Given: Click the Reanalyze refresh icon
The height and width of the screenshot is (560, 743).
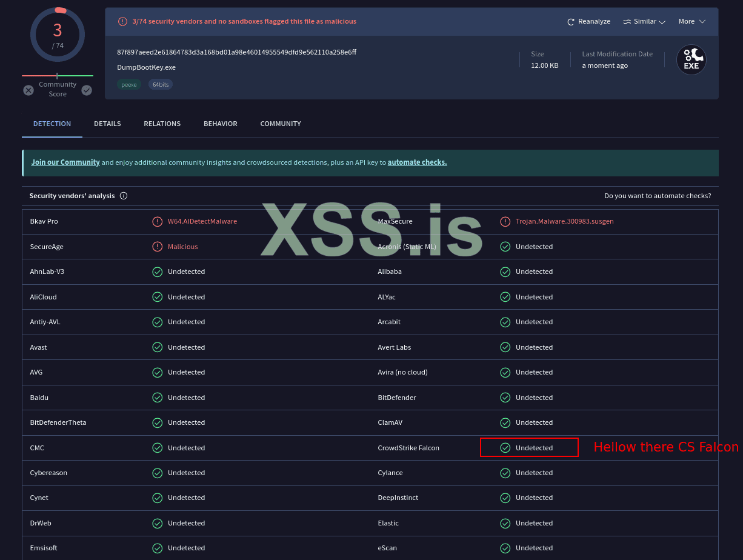Looking at the screenshot, I should point(570,22).
